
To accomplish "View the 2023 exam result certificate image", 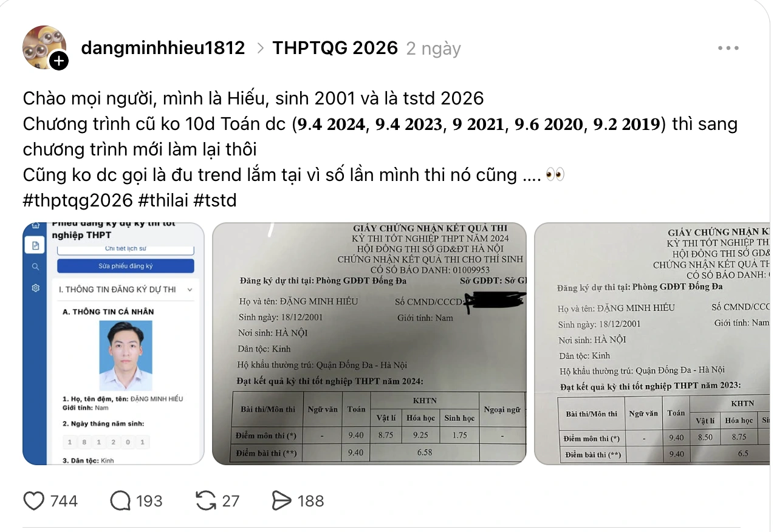I will click(652, 343).
